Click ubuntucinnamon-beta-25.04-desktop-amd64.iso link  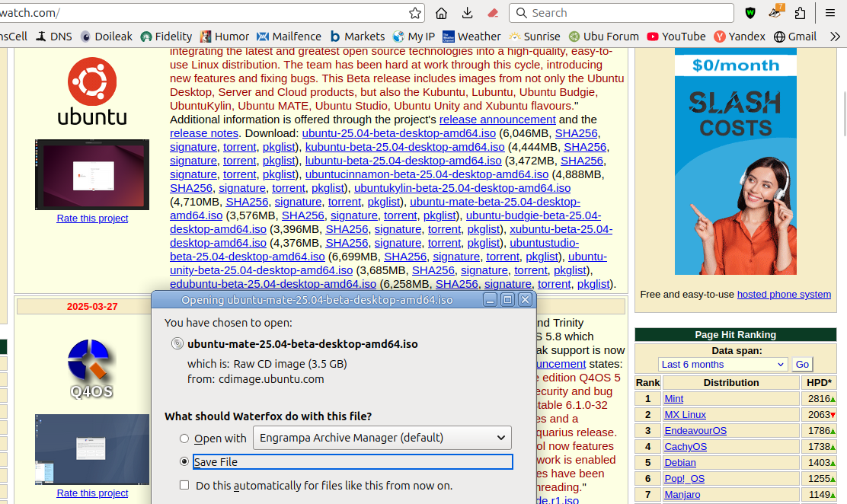pos(427,174)
